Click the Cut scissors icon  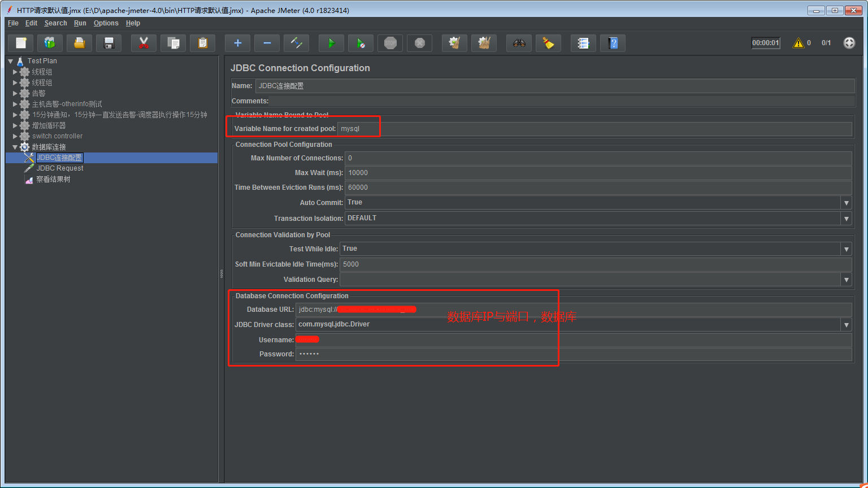[144, 43]
